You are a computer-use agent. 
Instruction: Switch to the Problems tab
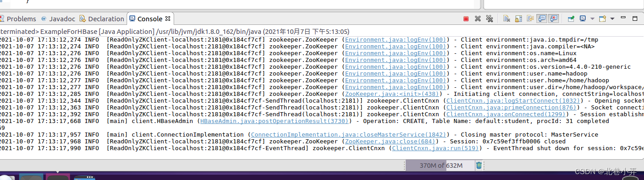[18, 19]
